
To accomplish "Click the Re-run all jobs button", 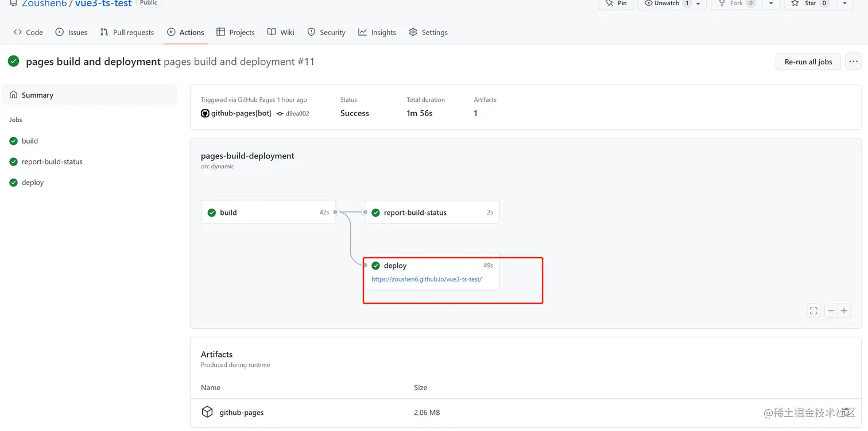I will 808,61.
